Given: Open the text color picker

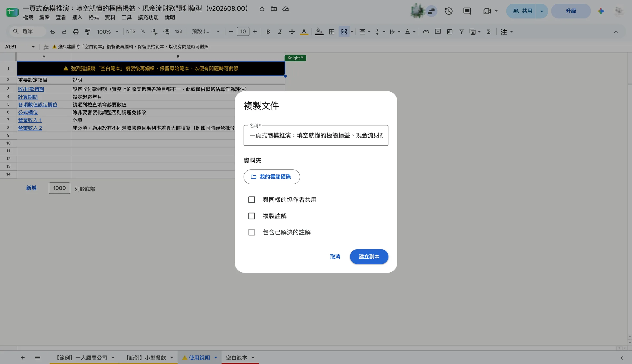Looking at the screenshot, I should click(x=304, y=32).
